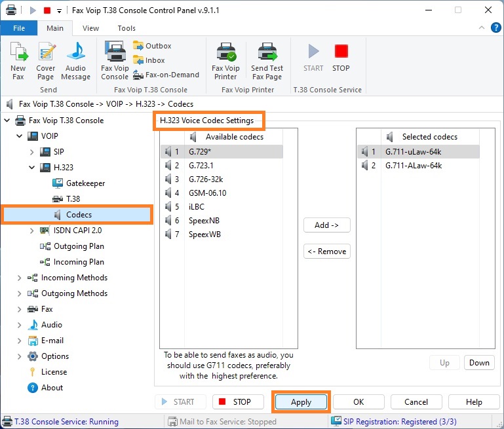
Task: Click the Add -> button
Action: (x=327, y=225)
